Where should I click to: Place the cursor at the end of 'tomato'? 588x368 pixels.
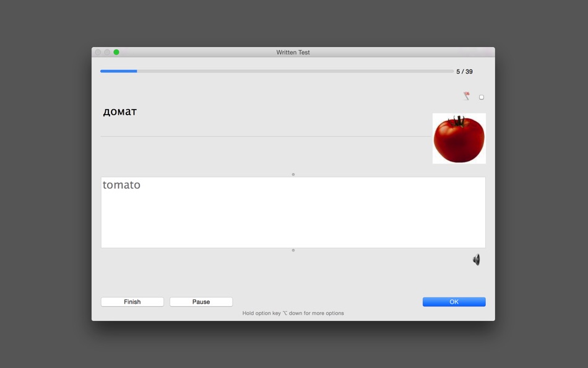(141, 184)
